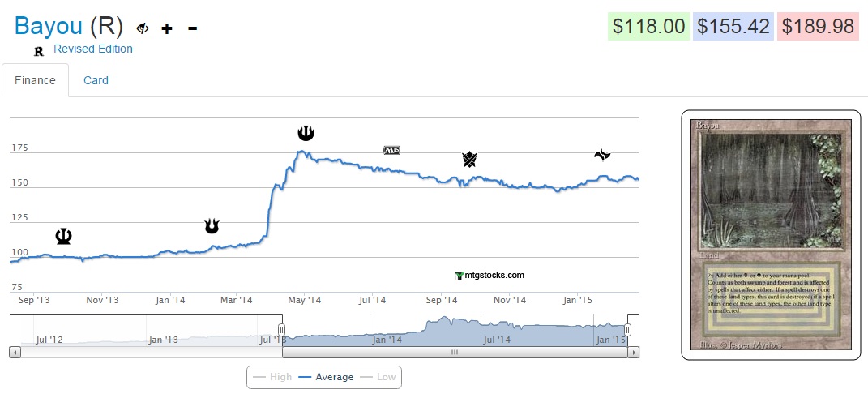
Task: Click the flame set icon near Feb '14
Action: [212, 226]
